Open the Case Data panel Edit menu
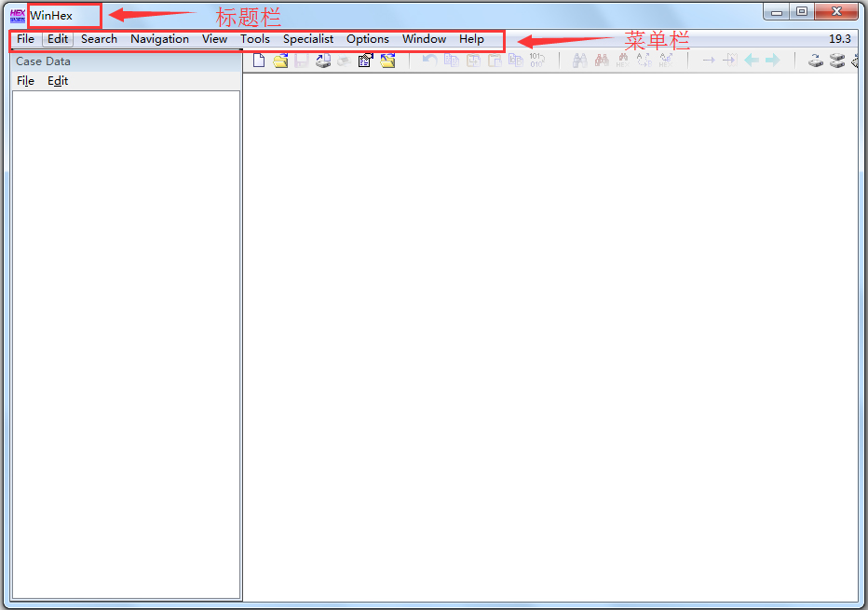868x610 pixels. [58, 81]
